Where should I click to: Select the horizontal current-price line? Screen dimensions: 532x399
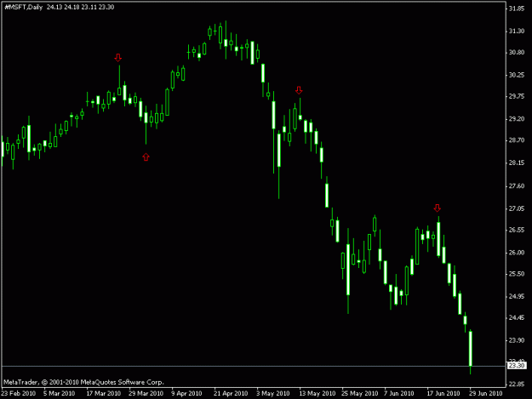(x=253, y=366)
